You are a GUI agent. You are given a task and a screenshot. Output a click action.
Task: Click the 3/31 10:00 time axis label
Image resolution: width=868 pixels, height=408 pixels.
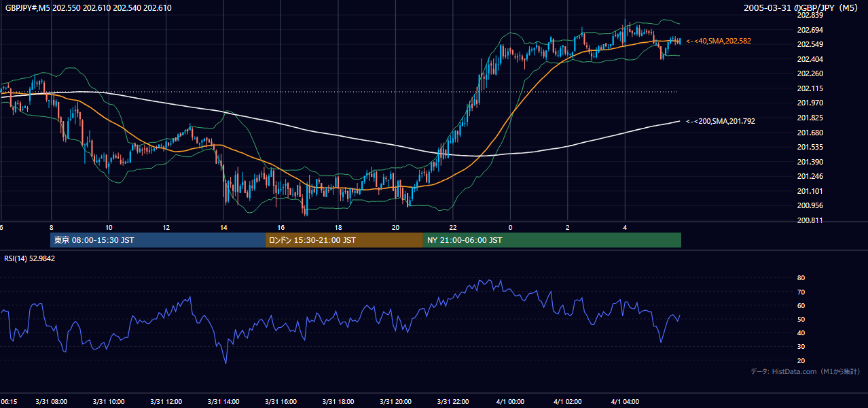(x=109, y=402)
